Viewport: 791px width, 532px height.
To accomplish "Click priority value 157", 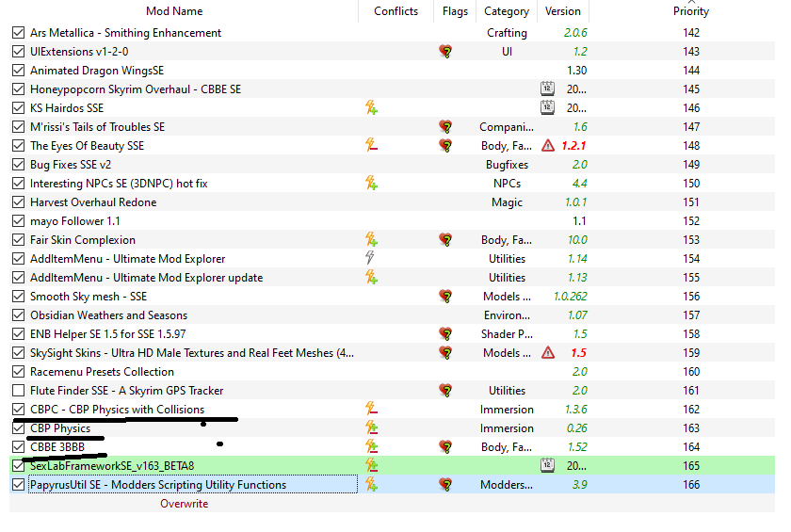I will click(x=691, y=315).
